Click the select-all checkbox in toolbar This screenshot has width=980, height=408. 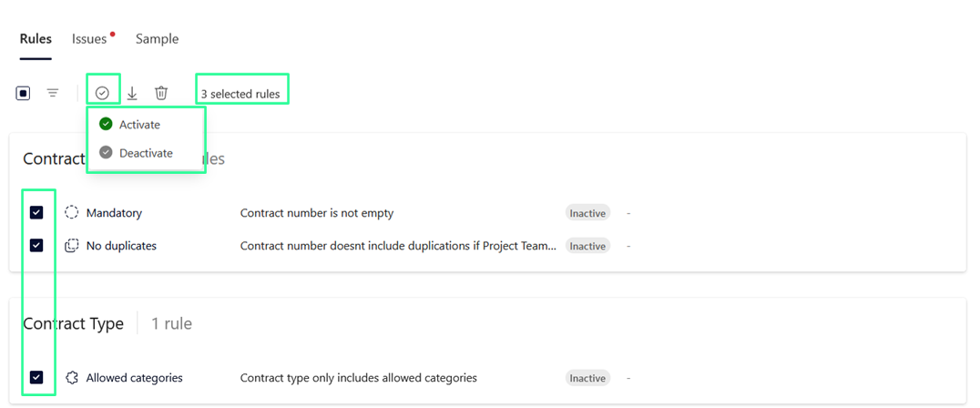point(24,93)
